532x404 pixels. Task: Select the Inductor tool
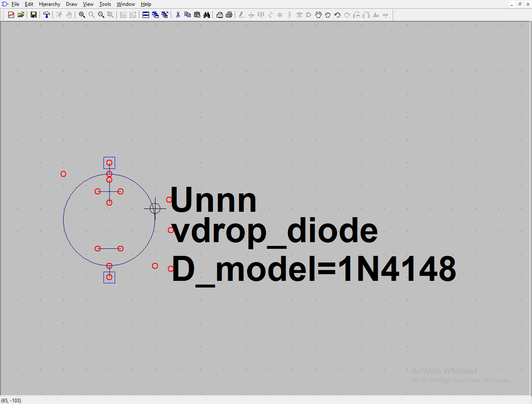(x=290, y=15)
